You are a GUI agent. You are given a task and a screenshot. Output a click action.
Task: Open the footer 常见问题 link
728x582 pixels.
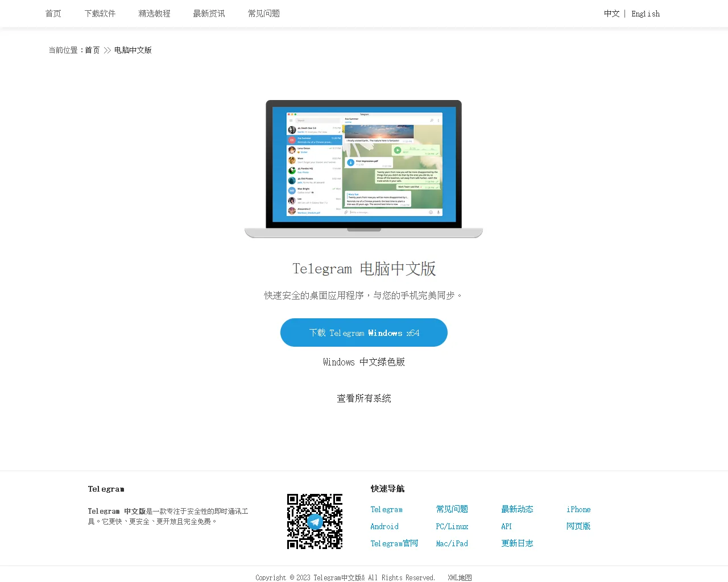click(452, 509)
